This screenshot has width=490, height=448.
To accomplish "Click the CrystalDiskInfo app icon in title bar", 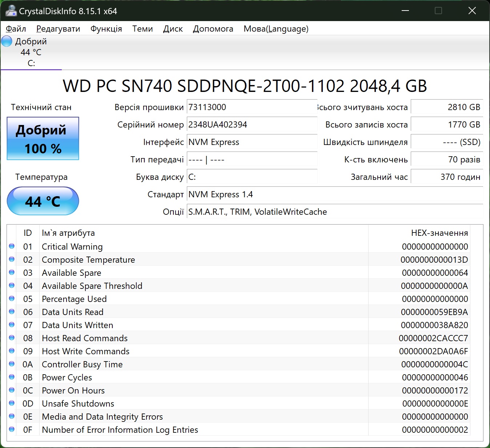I will [x=11, y=11].
